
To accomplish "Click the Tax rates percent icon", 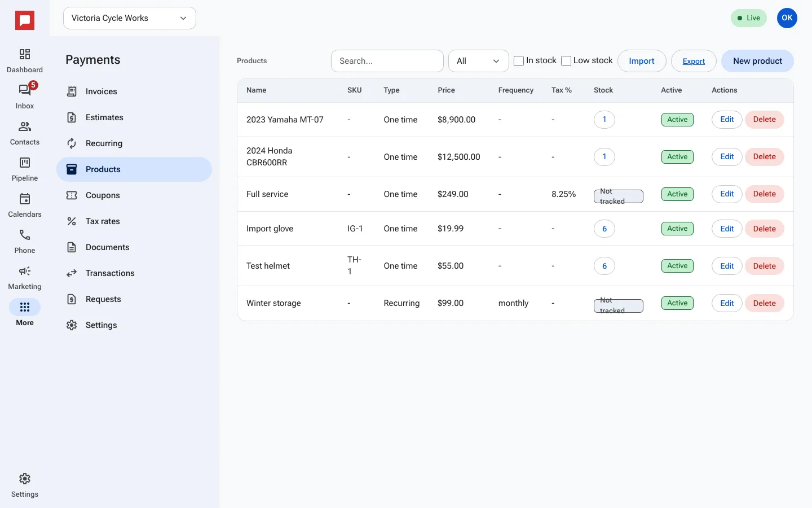I will pos(72,221).
